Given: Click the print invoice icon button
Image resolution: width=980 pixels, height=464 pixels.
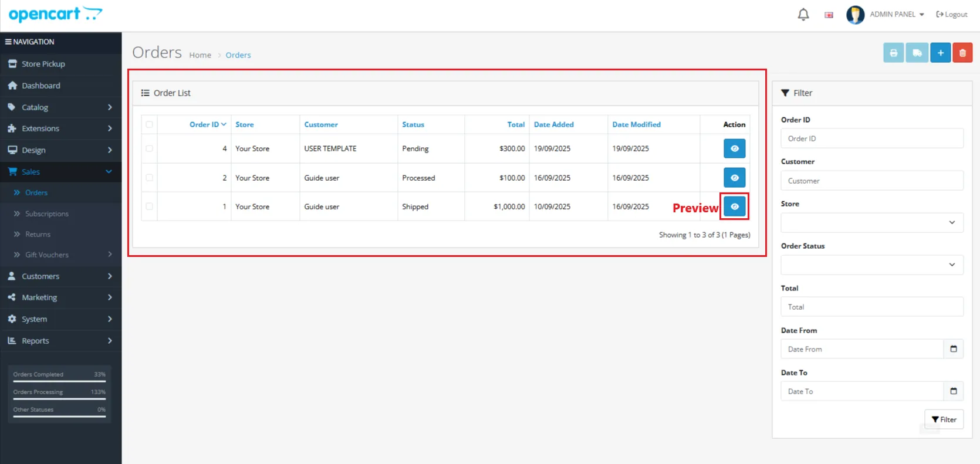Looking at the screenshot, I should click(893, 53).
